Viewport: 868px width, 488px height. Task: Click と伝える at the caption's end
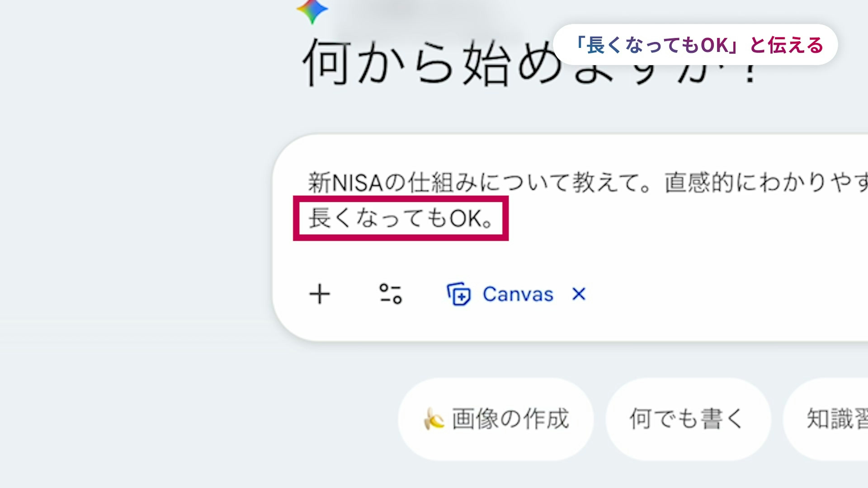click(x=786, y=45)
